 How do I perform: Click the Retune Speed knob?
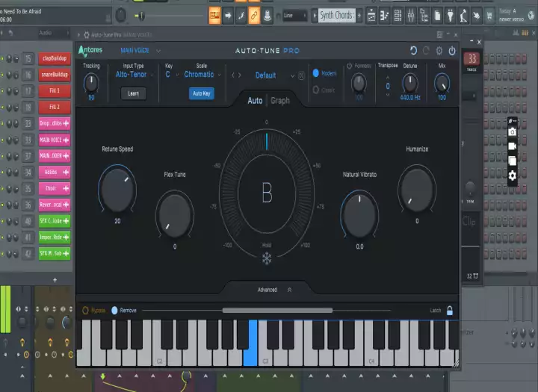pyautogui.click(x=117, y=189)
